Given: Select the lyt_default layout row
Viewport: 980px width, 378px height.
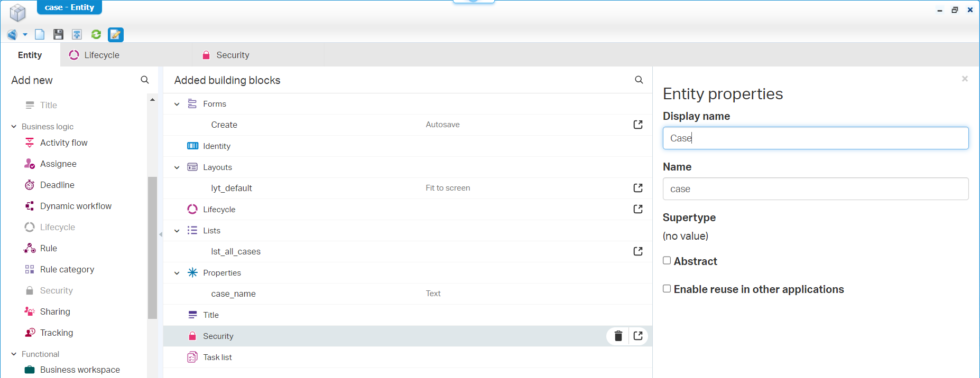Looking at the screenshot, I should pos(408,188).
